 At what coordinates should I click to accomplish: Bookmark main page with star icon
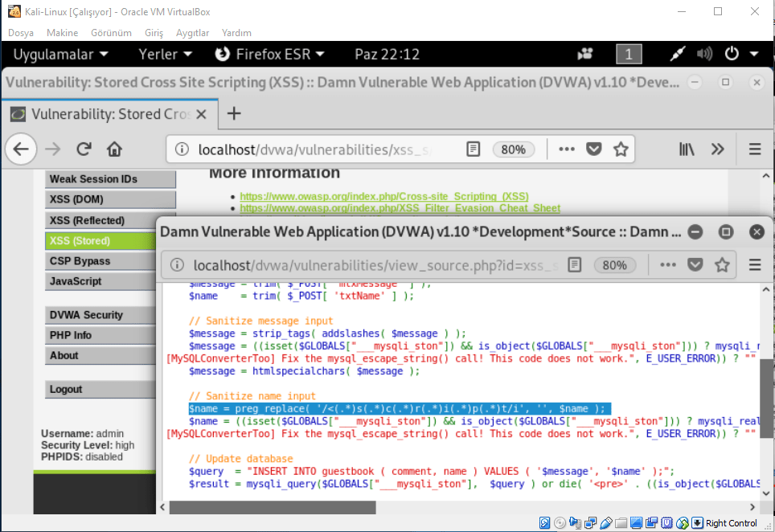point(621,149)
